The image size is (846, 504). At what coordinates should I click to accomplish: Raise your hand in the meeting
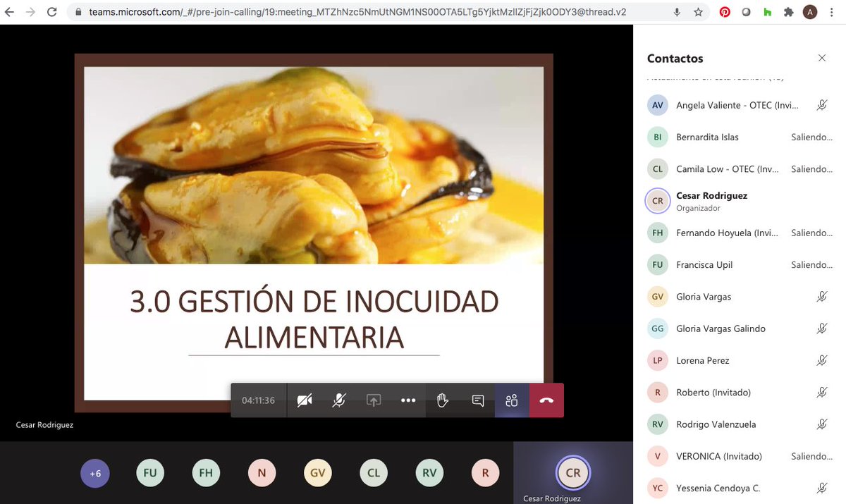[x=443, y=400]
